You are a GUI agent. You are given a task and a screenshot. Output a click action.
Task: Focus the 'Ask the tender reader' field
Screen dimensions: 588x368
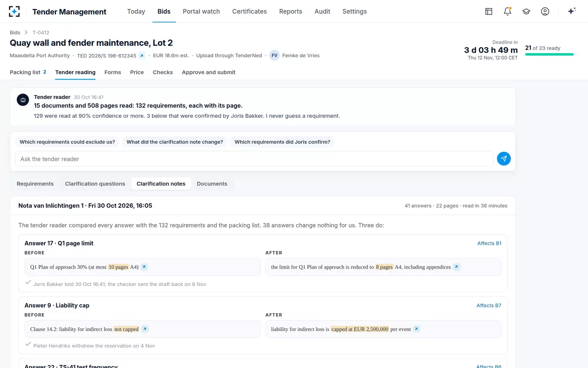tap(254, 159)
